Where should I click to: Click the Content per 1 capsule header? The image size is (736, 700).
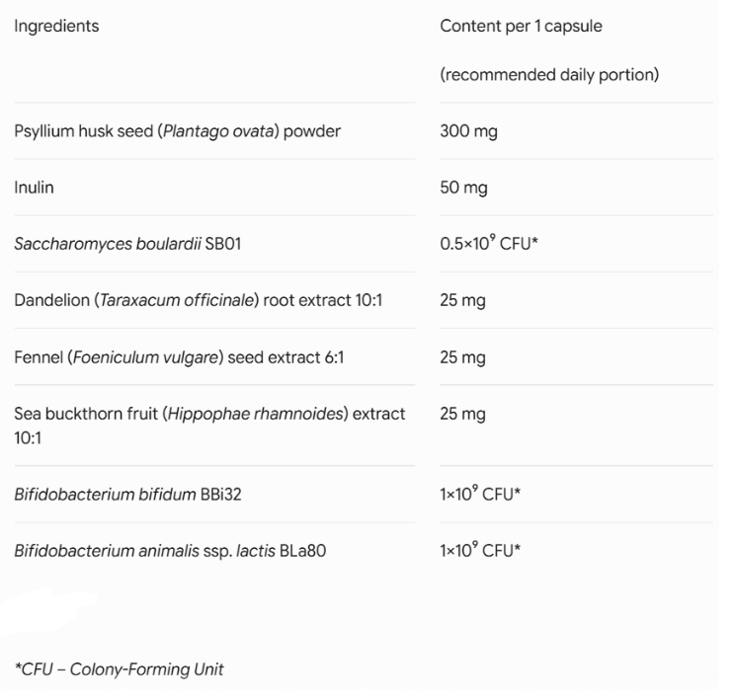click(521, 26)
